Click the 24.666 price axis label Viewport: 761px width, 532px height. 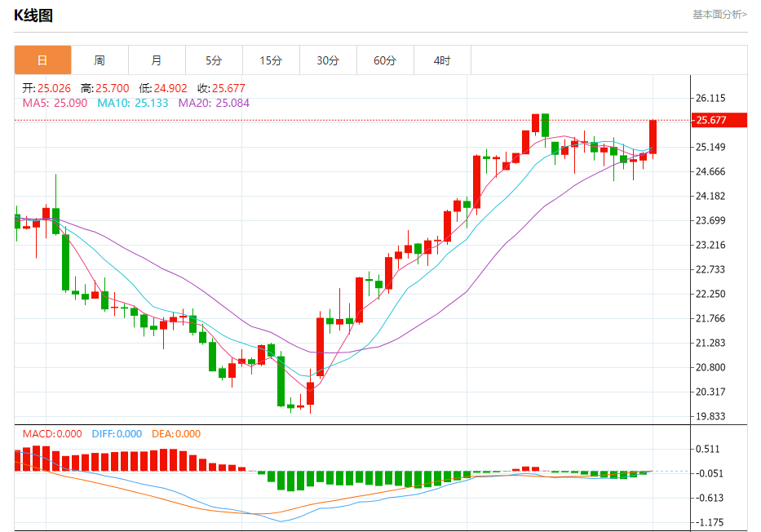click(x=710, y=171)
